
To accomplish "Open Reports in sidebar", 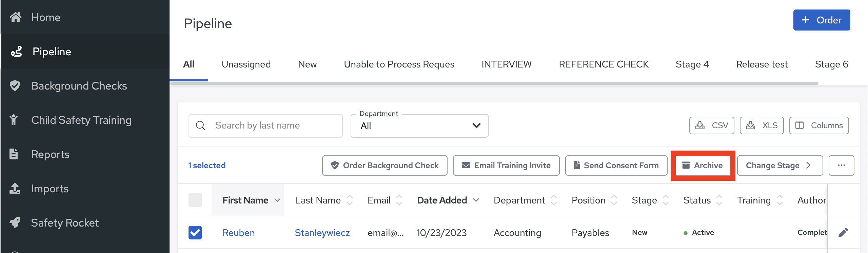I will tap(85, 154).
